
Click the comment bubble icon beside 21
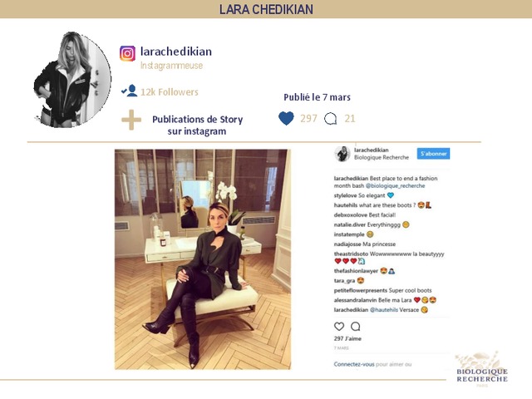[331, 119]
